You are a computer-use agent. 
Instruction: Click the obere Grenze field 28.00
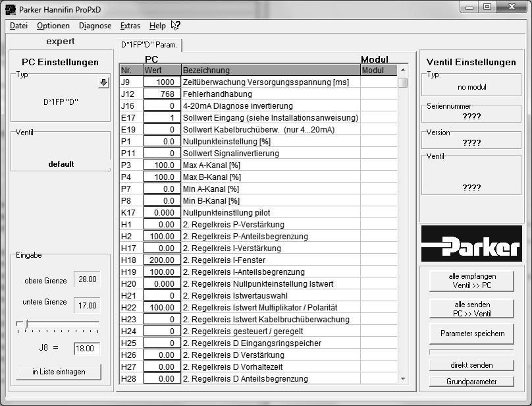click(87, 279)
